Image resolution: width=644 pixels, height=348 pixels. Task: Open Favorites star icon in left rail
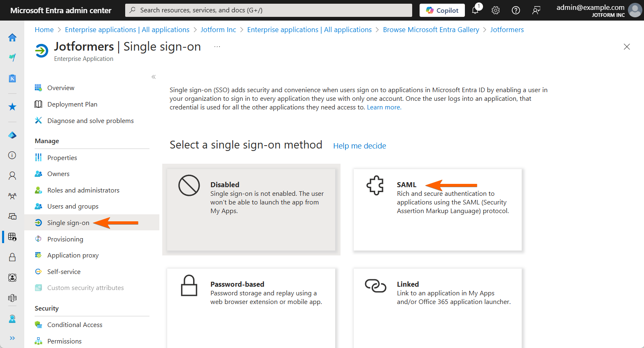click(x=12, y=107)
